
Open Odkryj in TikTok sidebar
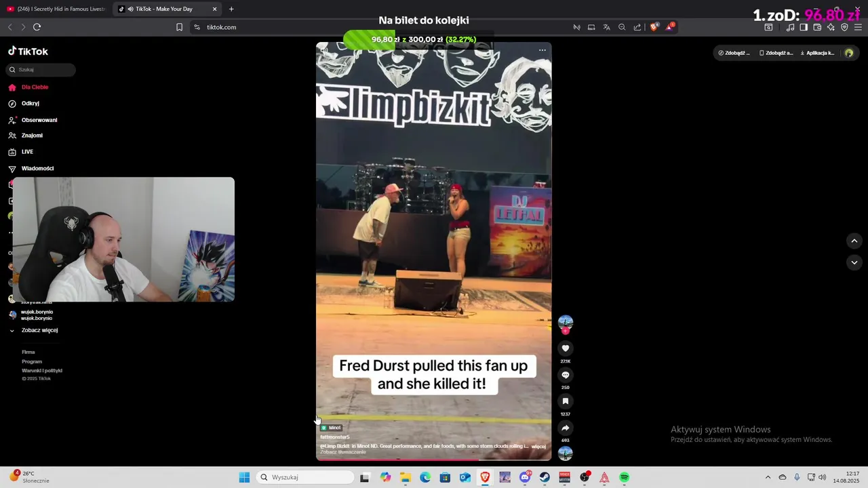(24, 104)
